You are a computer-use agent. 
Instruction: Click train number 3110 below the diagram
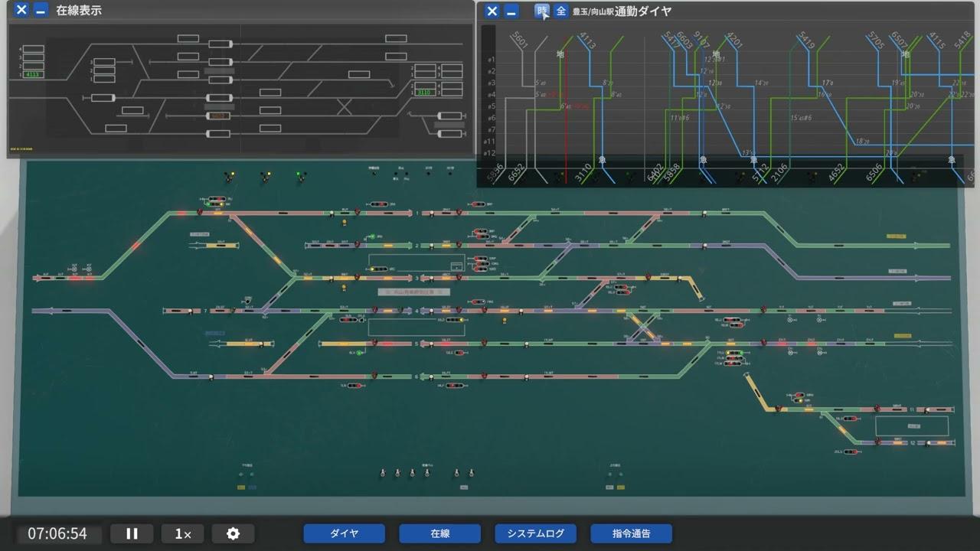point(583,174)
